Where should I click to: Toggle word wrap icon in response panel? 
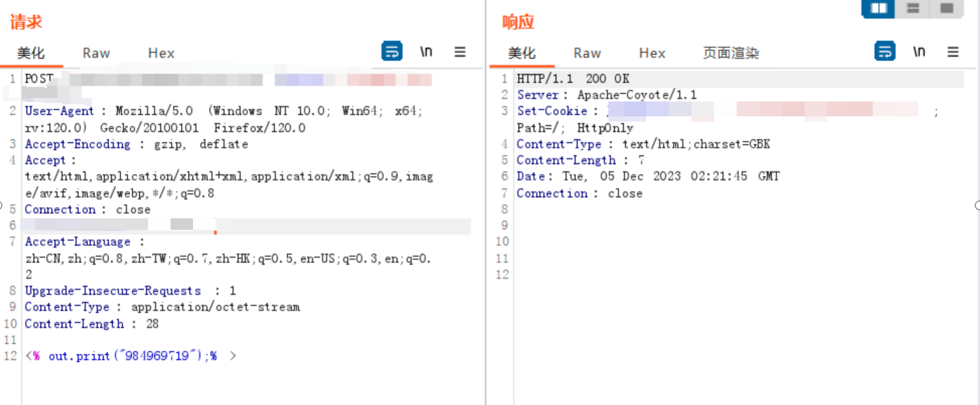(x=885, y=51)
